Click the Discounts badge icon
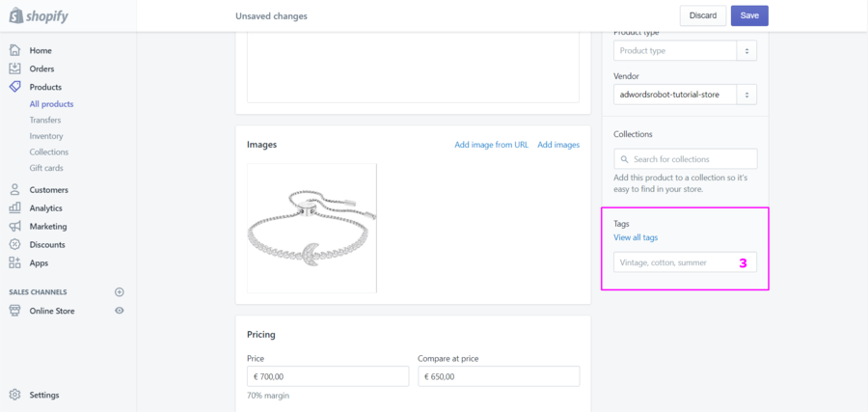This screenshot has height=412, width=868. [14, 244]
